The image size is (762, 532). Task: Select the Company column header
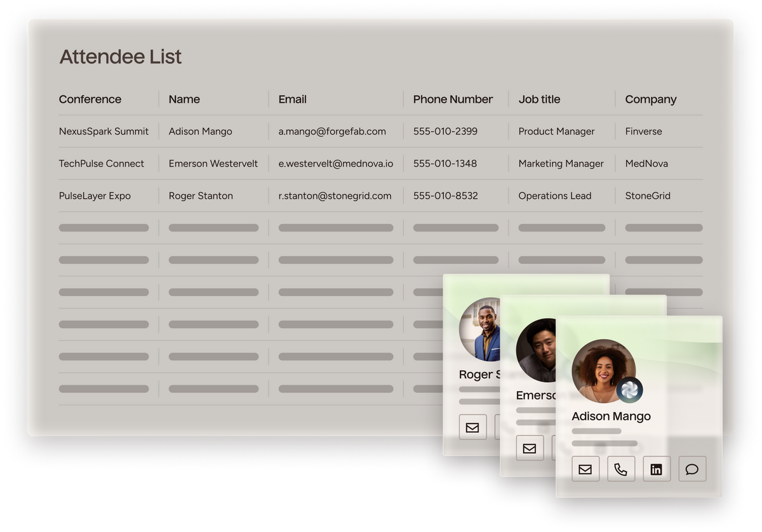click(650, 99)
